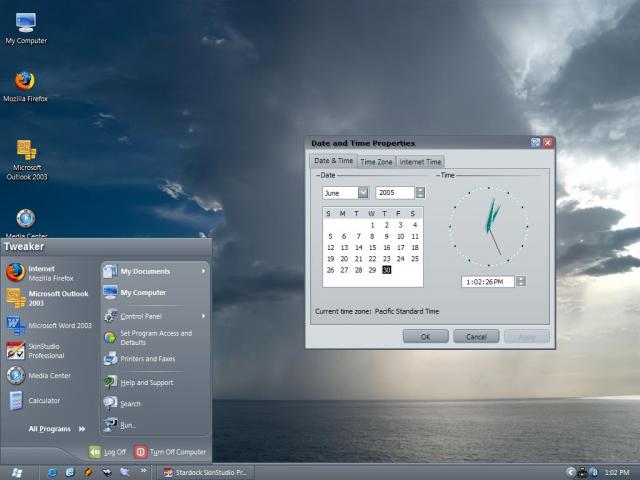The image size is (640, 480).
Task: Launch Mozilla Firefox from the desktop
Action: click(x=25, y=81)
